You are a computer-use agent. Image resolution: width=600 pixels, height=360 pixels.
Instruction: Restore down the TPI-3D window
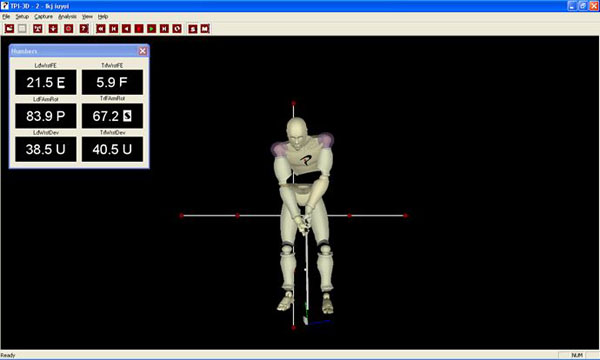pos(582,6)
